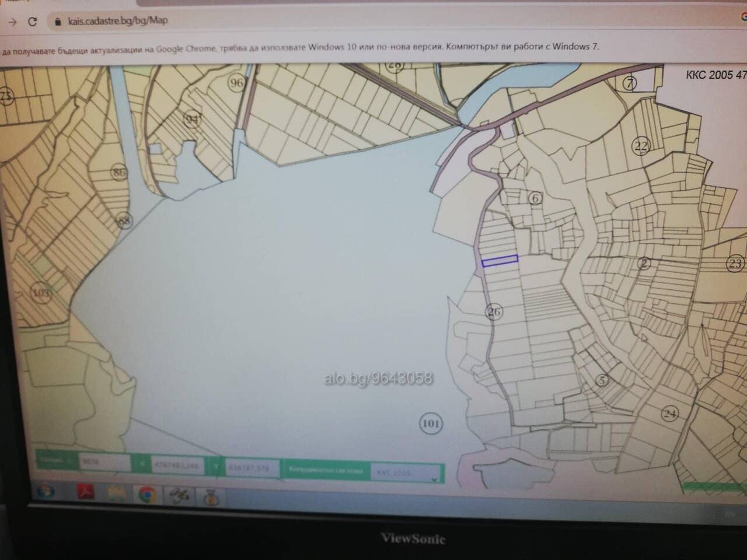
Task: Select the blue highlighted land parcel
Action: (x=500, y=261)
